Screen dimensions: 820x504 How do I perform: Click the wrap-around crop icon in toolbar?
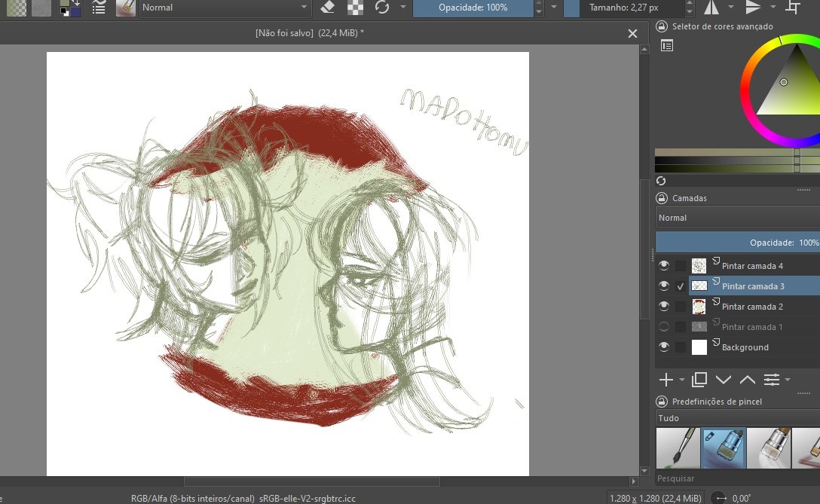[x=794, y=8]
